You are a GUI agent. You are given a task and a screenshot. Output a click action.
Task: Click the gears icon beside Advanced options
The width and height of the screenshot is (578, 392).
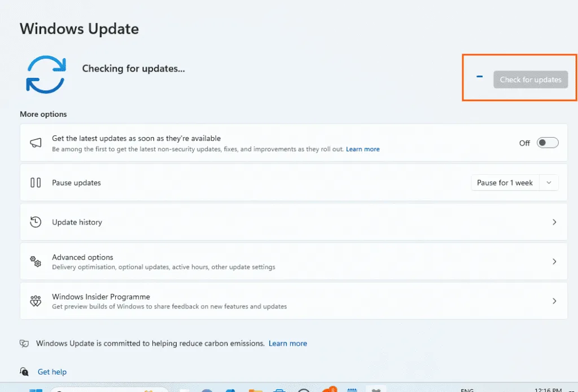click(36, 262)
